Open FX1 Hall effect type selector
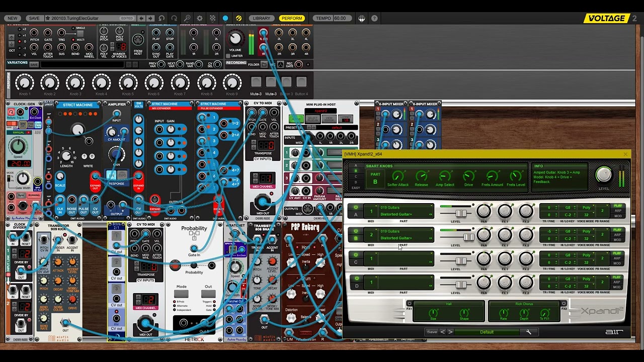 449,304
